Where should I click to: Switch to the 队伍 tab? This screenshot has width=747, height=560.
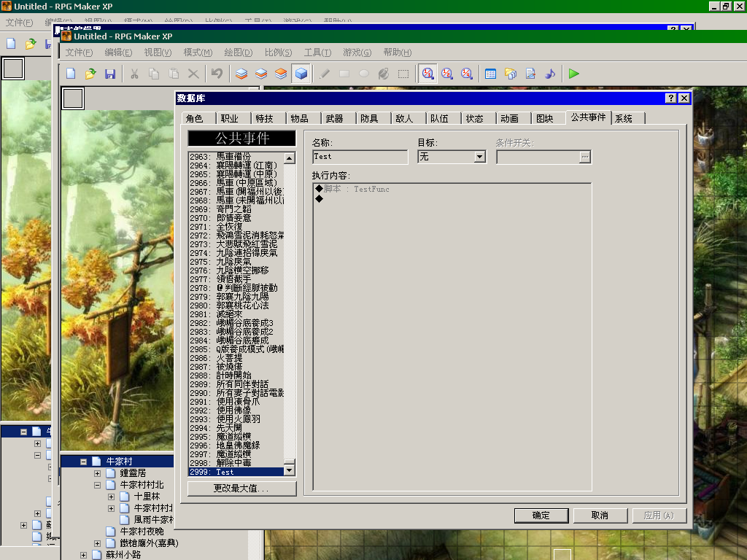coord(439,119)
